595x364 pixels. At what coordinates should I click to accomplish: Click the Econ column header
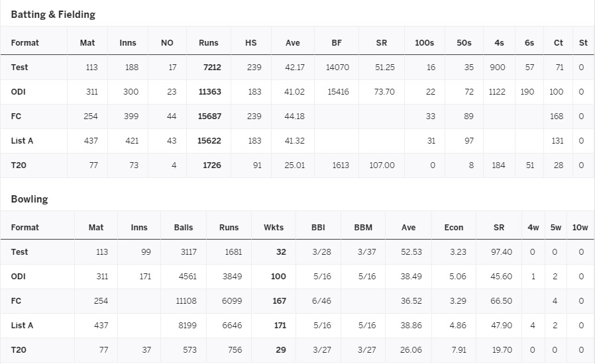click(x=453, y=228)
